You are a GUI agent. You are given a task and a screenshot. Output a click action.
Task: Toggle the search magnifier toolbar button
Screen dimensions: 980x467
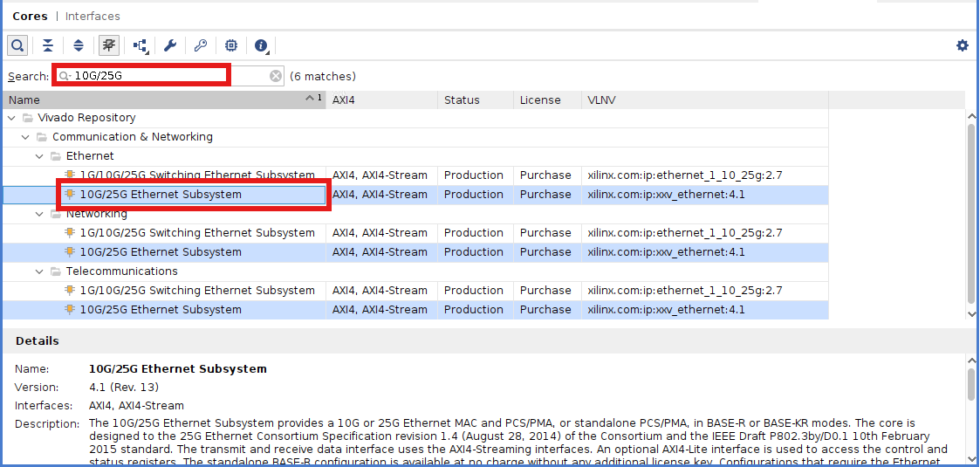[x=17, y=45]
